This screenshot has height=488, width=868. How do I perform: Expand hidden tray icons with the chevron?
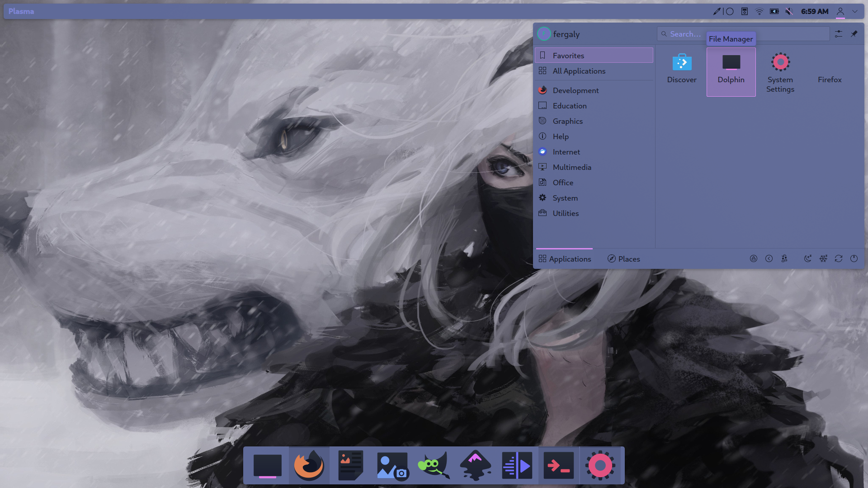click(x=855, y=11)
